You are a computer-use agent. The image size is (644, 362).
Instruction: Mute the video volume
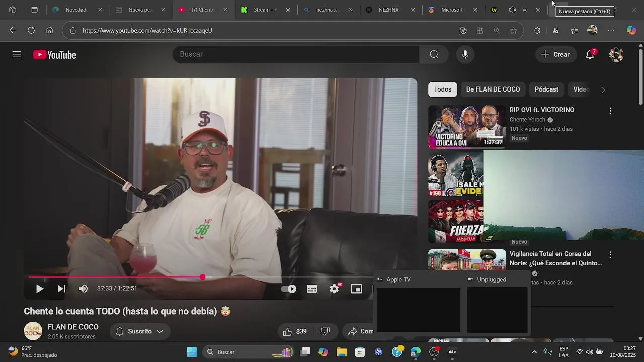[x=83, y=289]
